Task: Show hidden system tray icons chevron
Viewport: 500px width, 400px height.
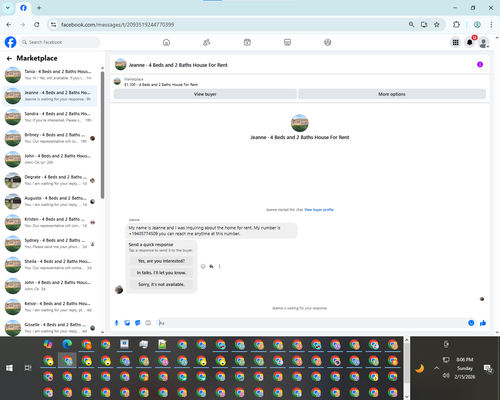Action: pos(437,368)
